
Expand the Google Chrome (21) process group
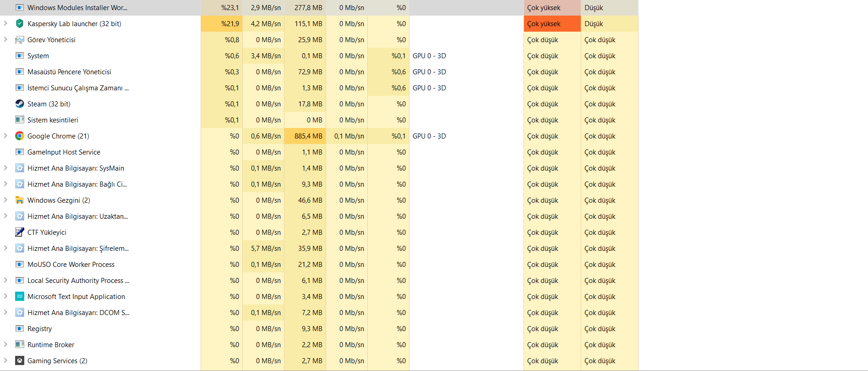pos(5,136)
